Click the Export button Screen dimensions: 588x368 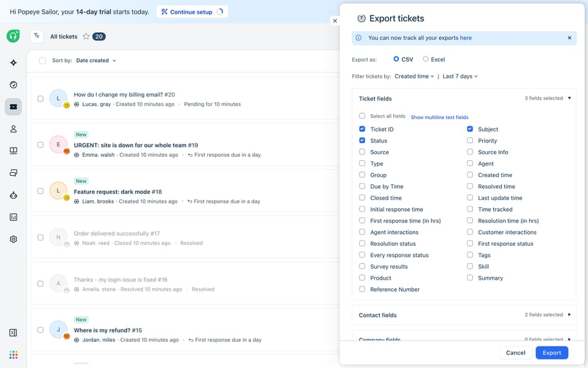(551, 352)
